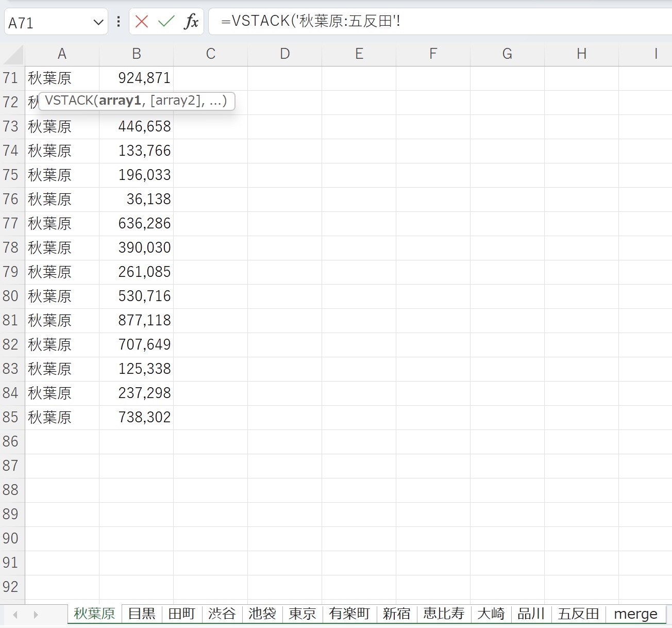The width and height of the screenshot is (672, 628).
Task: Click the VSTACK function name in tooltip
Action: (x=69, y=101)
